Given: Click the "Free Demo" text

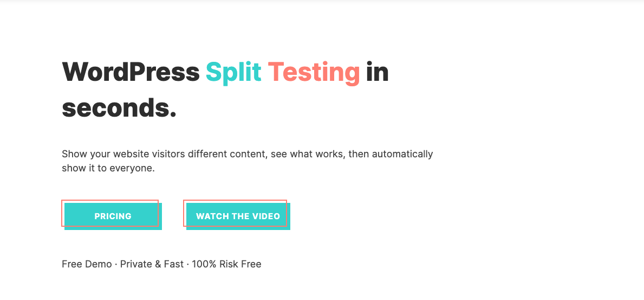Looking at the screenshot, I should click(87, 264).
